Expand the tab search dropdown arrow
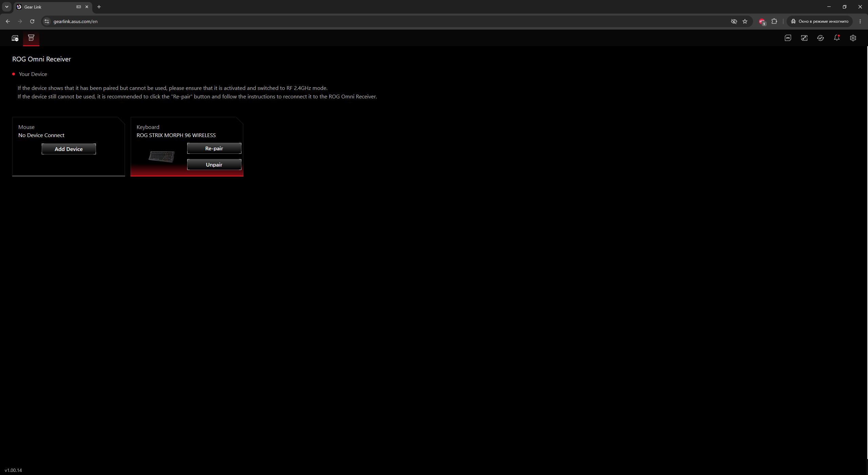The image size is (868, 475). [6, 7]
